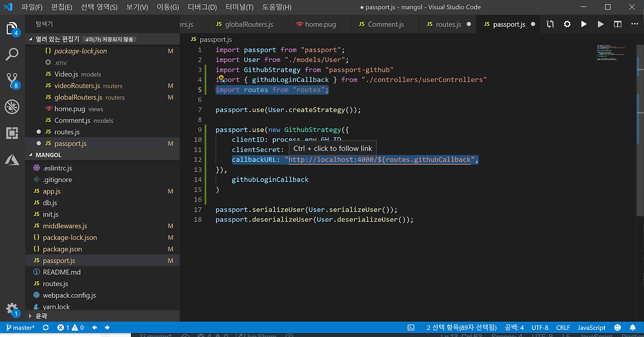Collapse the MANGOL folder section
Image resolution: width=644 pixels, height=337 pixels.
point(31,155)
